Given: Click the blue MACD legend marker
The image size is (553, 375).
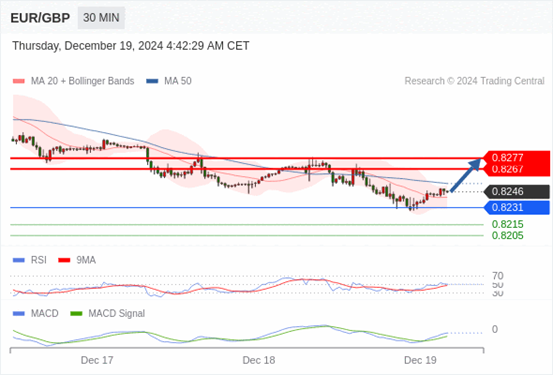Looking at the screenshot, I should (x=19, y=314).
